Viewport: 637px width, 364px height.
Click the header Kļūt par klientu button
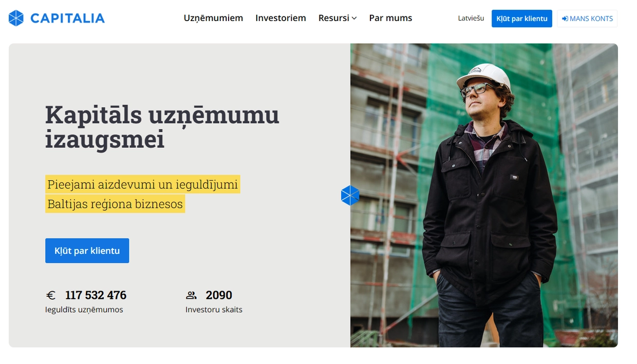pyautogui.click(x=521, y=18)
